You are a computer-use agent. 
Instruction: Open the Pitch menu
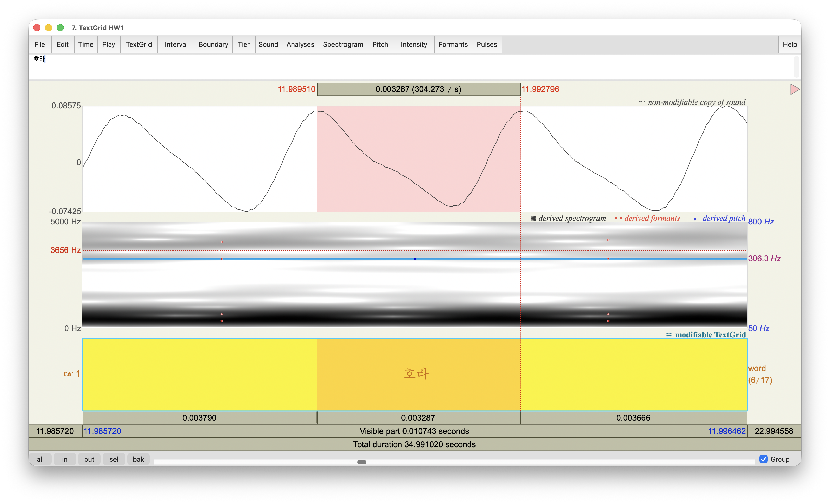380,44
